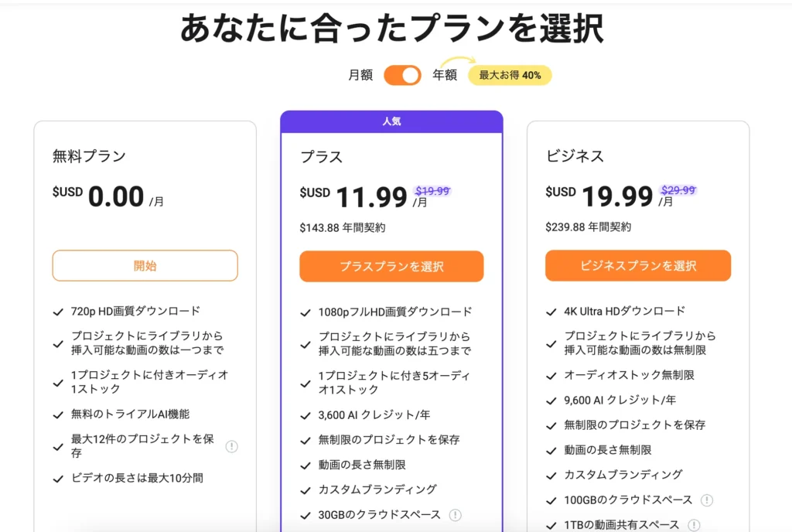Select the 年額 billing option label
Viewport: 792px width, 532px height.
click(x=444, y=75)
